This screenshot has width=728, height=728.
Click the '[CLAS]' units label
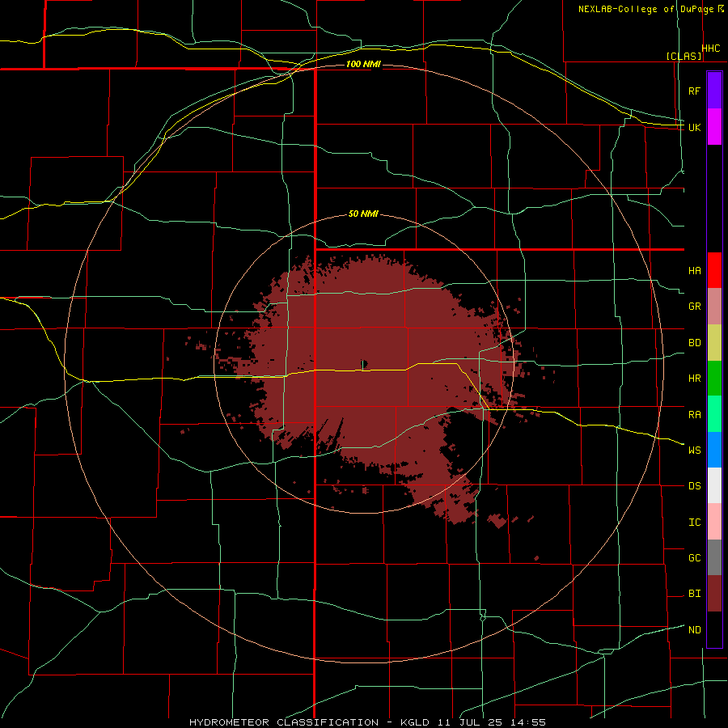[x=684, y=57]
